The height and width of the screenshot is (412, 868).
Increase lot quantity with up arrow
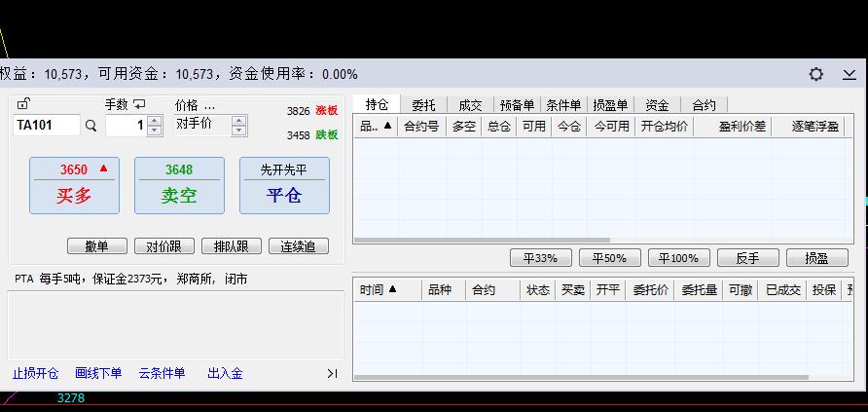click(155, 121)
